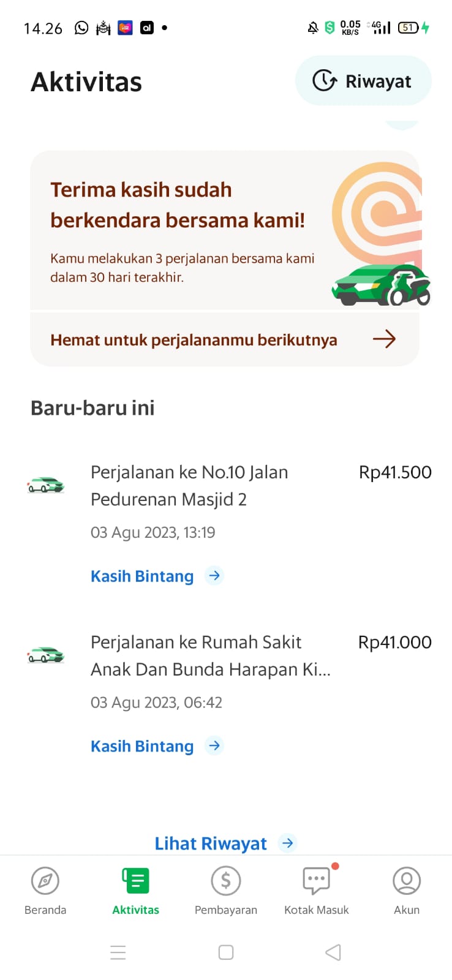
Task: Open Hemat untuk perjalananmu berikutnya offer
Action: coord(194,340)
